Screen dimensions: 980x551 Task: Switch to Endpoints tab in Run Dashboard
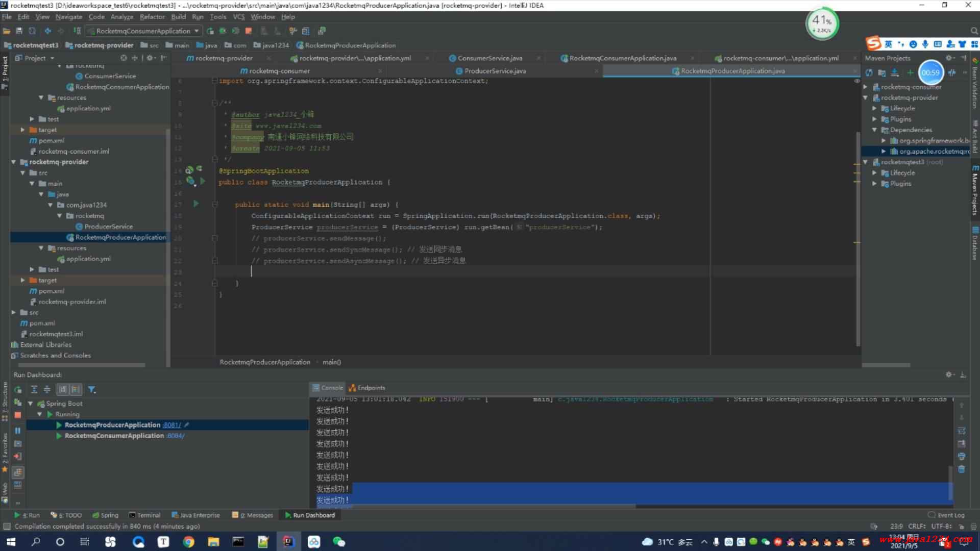tap(367, 388)
